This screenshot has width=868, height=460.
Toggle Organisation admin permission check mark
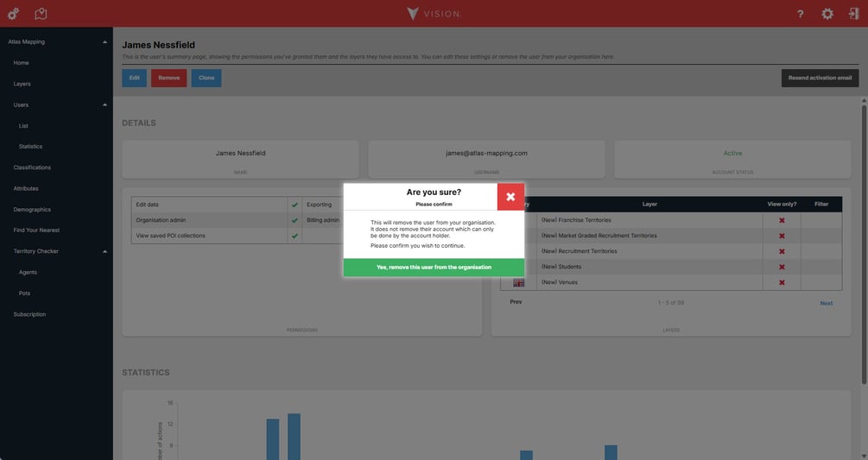coord(295,220)
